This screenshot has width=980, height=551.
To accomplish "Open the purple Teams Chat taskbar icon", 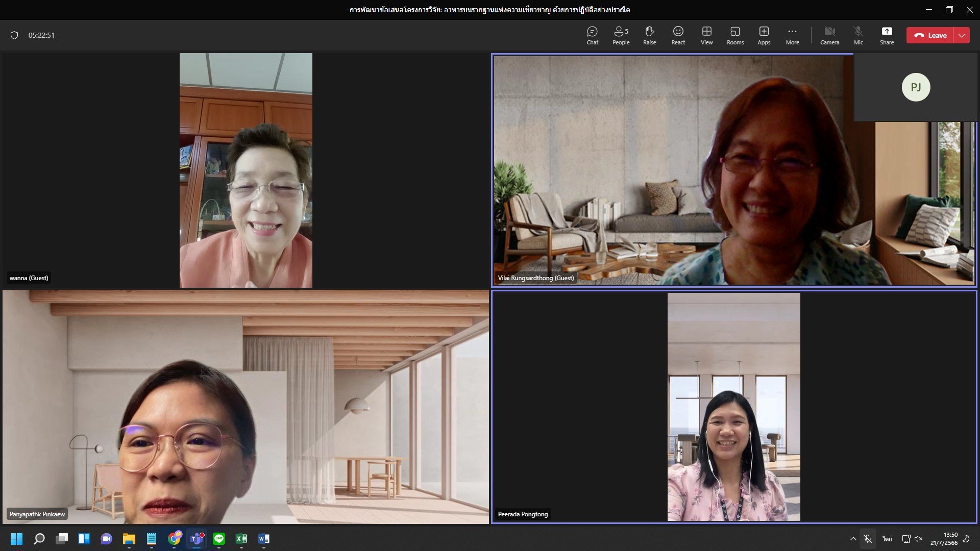I will click(107, 539).
